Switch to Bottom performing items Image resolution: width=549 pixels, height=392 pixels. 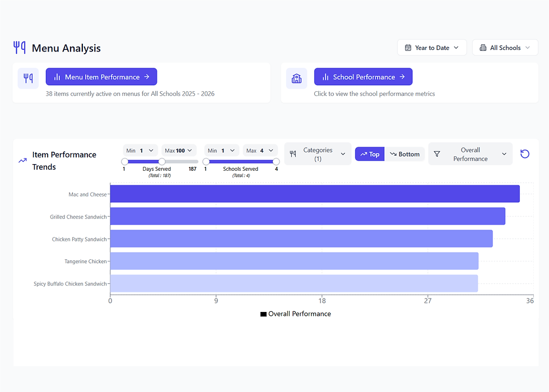point(404,154)
